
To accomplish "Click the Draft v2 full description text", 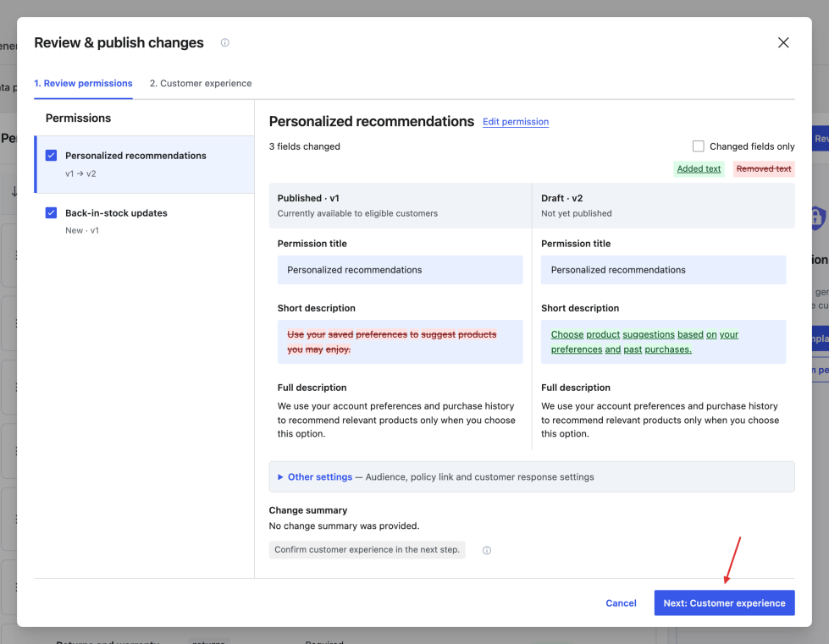I will [x=660, y=420].
